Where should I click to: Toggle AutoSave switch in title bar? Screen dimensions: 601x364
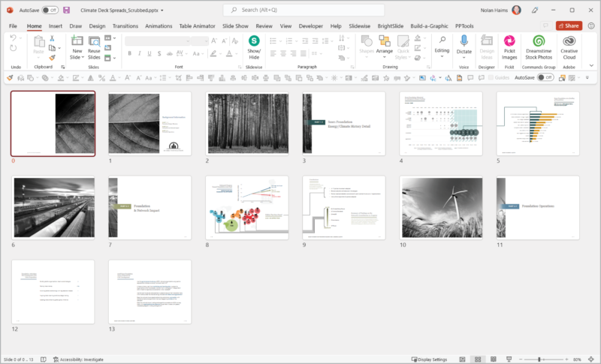50,11
